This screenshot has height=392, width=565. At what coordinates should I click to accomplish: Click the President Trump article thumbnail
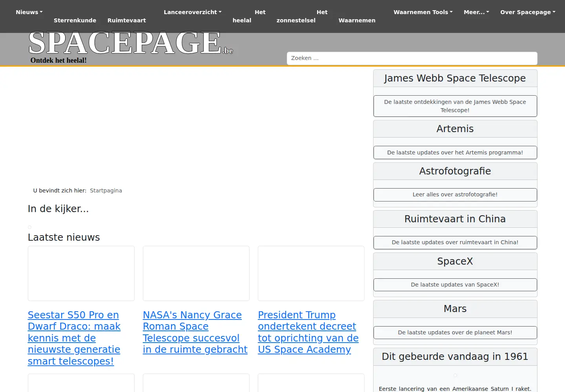pos(311,273)
